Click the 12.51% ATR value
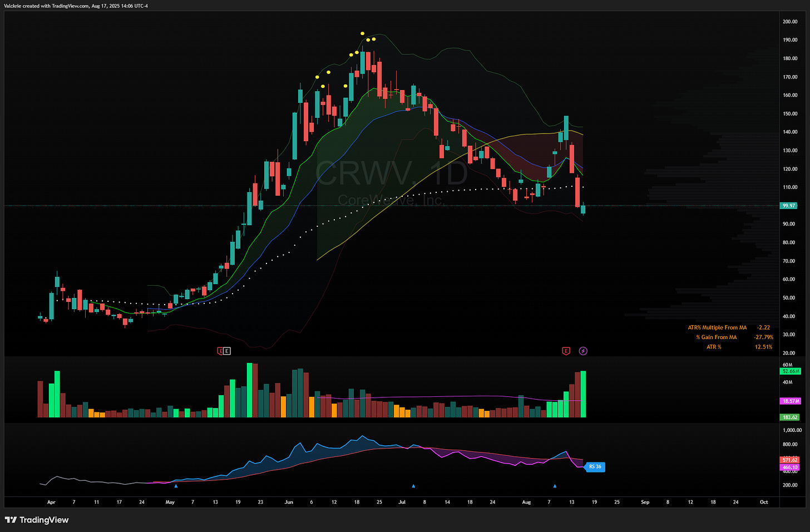Viewport: 810px width, 532px height. (764, 347)
